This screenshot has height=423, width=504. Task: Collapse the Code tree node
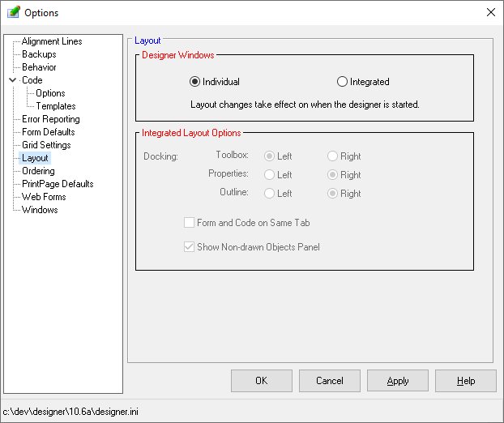[x=12, y=80]
